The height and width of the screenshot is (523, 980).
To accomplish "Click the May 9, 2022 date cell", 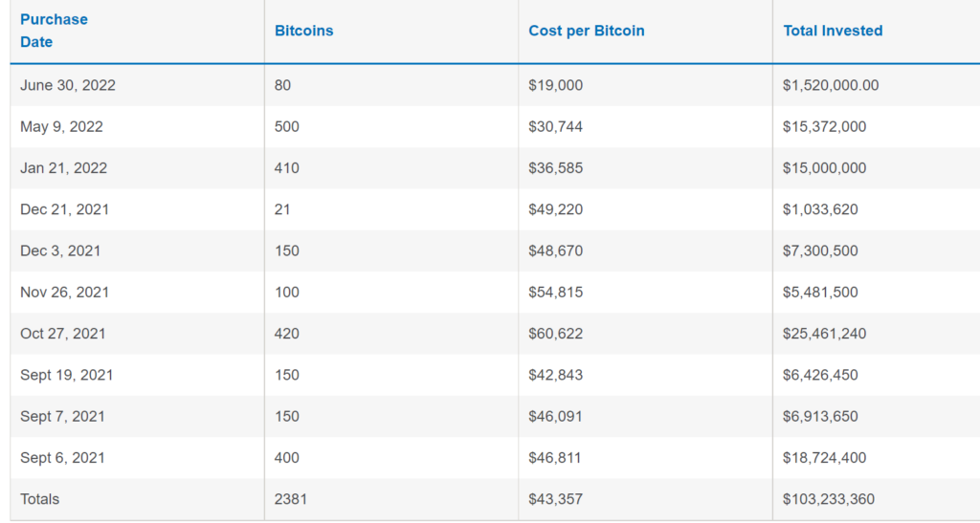I will (x=61, y=126).
